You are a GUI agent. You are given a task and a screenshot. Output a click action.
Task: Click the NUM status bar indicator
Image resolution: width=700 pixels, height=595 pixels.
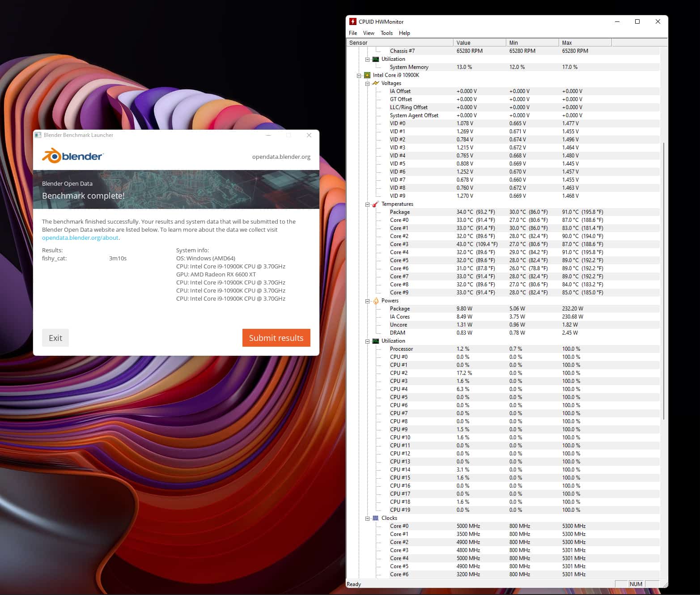coord(636,584)
